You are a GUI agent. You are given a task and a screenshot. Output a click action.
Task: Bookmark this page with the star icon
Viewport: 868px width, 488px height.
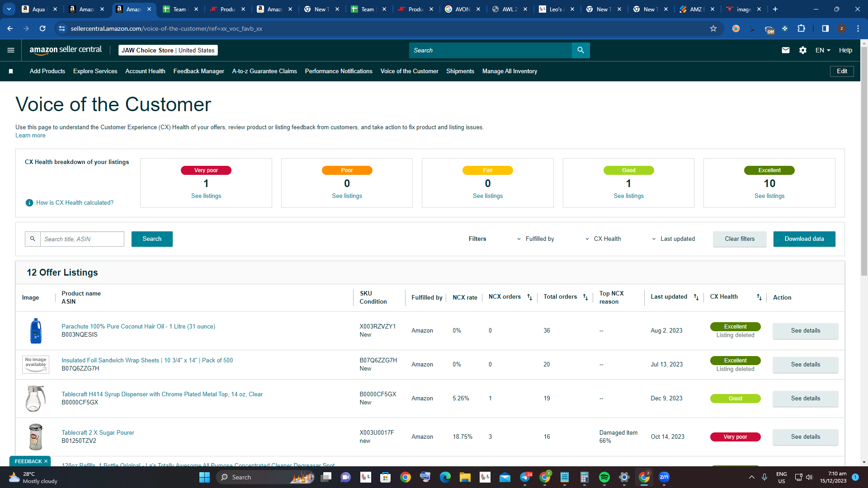tap(713, 28)
